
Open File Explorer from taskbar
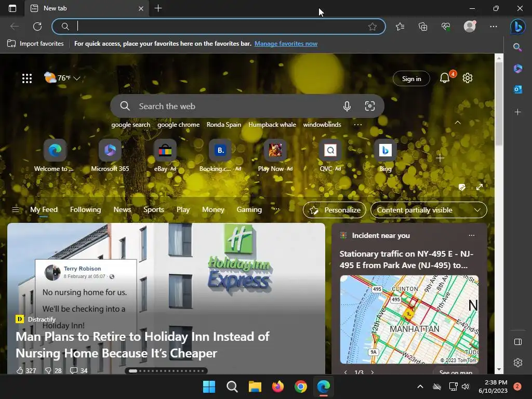[x=255, y=387]
